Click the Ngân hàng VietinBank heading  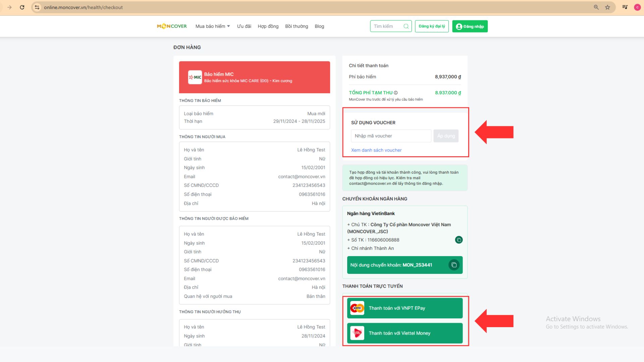click(x=371, y=214)
